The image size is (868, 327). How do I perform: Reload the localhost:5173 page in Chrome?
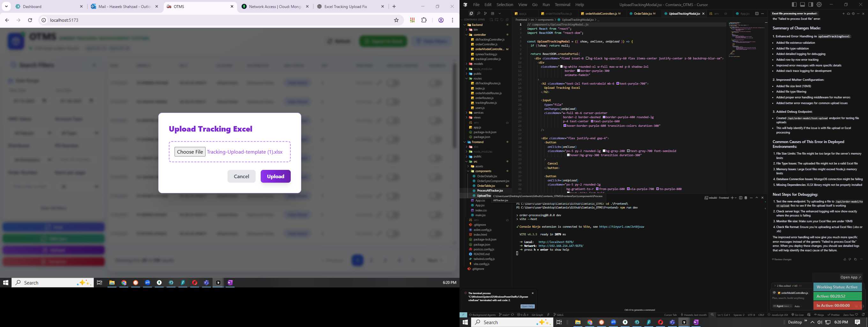30,20
